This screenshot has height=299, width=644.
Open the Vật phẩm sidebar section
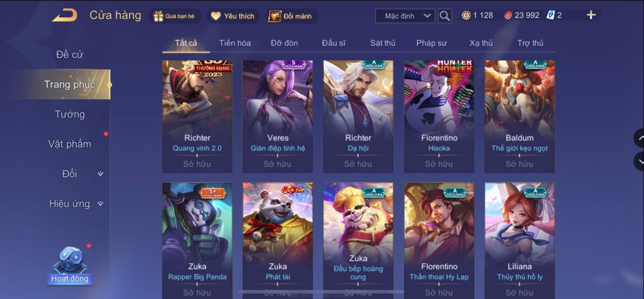tap(70, 144)
